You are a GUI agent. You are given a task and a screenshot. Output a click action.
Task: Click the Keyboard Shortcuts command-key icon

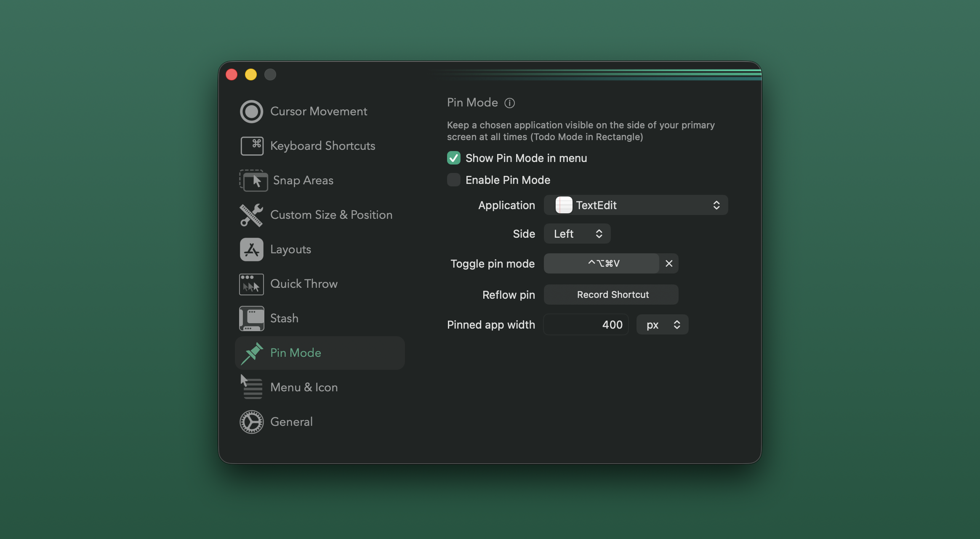point(252,146)
